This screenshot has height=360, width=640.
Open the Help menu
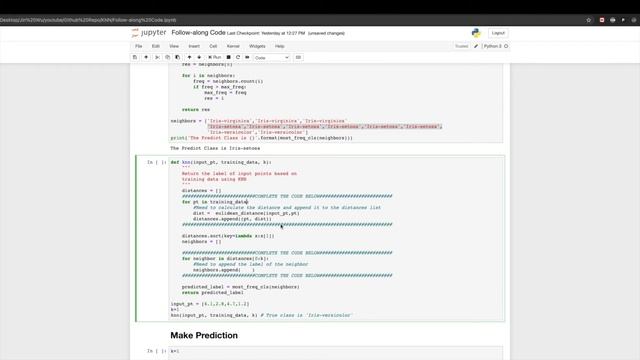pyautogui.click(x=280, y=46)
